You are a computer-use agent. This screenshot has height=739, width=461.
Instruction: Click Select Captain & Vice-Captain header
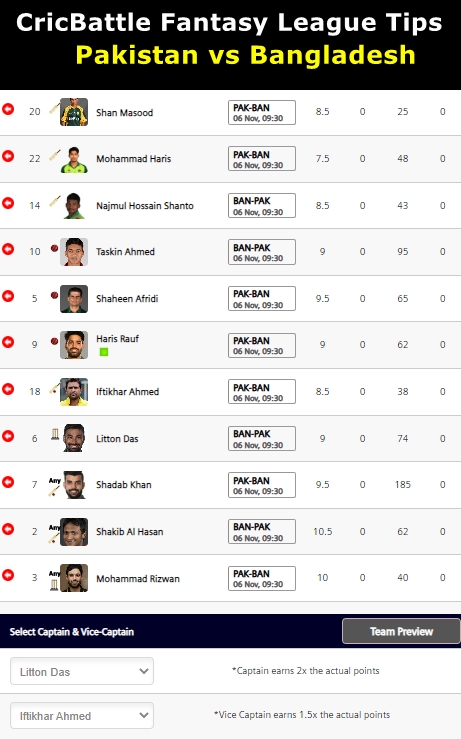tap(72, 632)
